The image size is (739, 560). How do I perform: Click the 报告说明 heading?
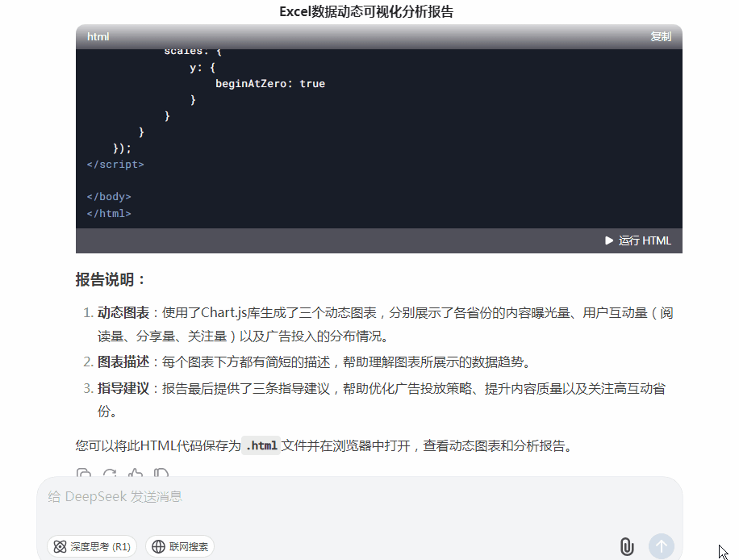[110, 279]
